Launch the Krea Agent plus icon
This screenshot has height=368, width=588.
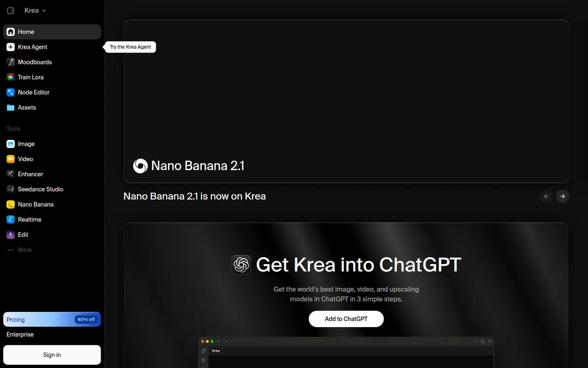11,47
